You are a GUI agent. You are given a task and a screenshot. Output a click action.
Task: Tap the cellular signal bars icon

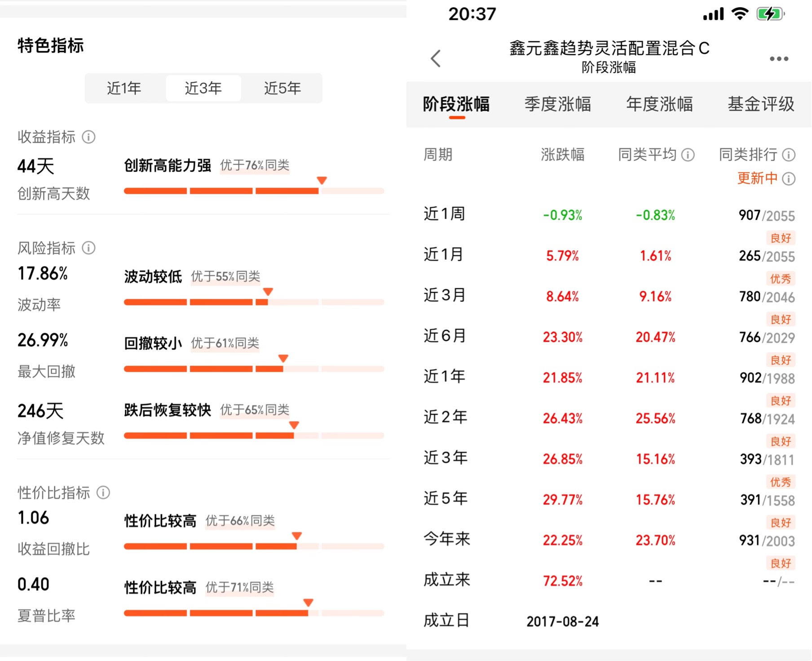[713, 14]
